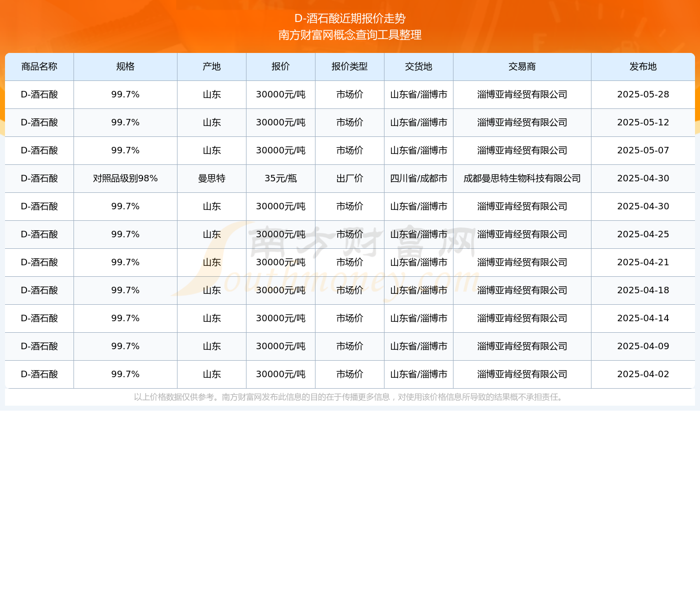Click date cell 2025-04-25
This screenshot has width=700, height=602.
click(x=643, y=234)
